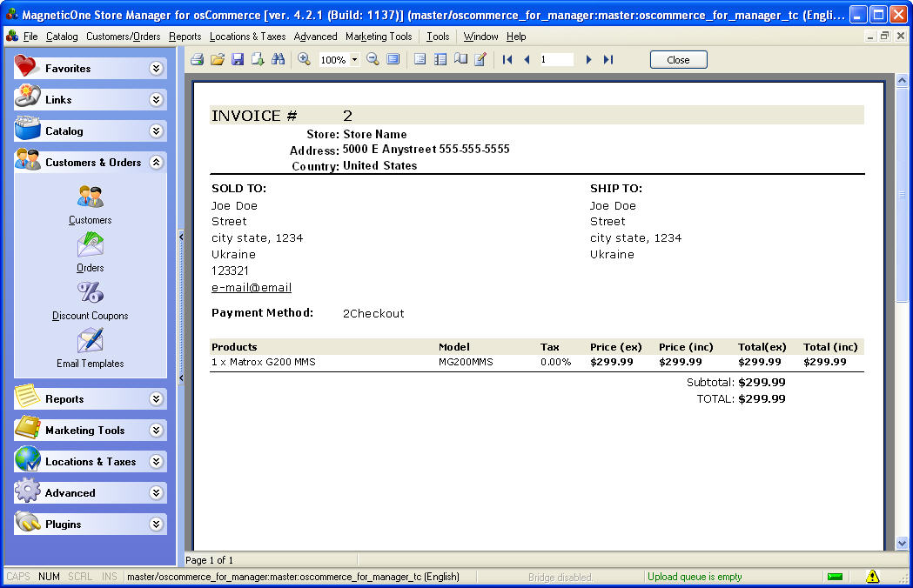Open the Locations & Taxes menu
This screenshot has width=913, height=588.
pyautogui.click(x=247, y=37)
